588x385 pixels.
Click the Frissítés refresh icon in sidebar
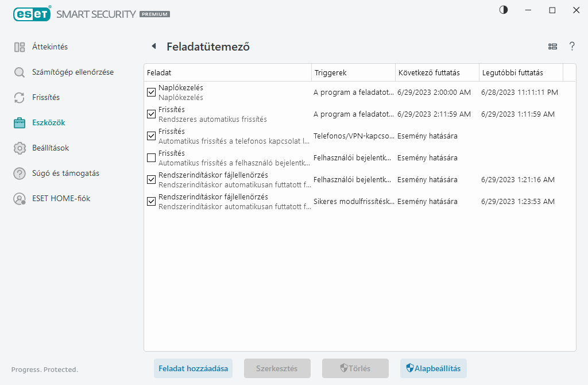(x=20, y=98)
